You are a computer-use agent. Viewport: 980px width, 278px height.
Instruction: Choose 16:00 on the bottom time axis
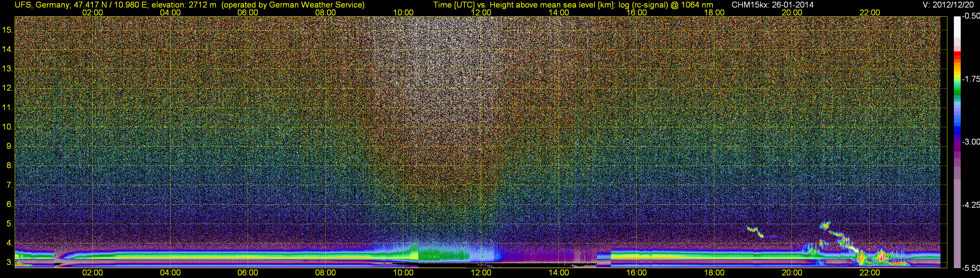[x=636, y=273]
